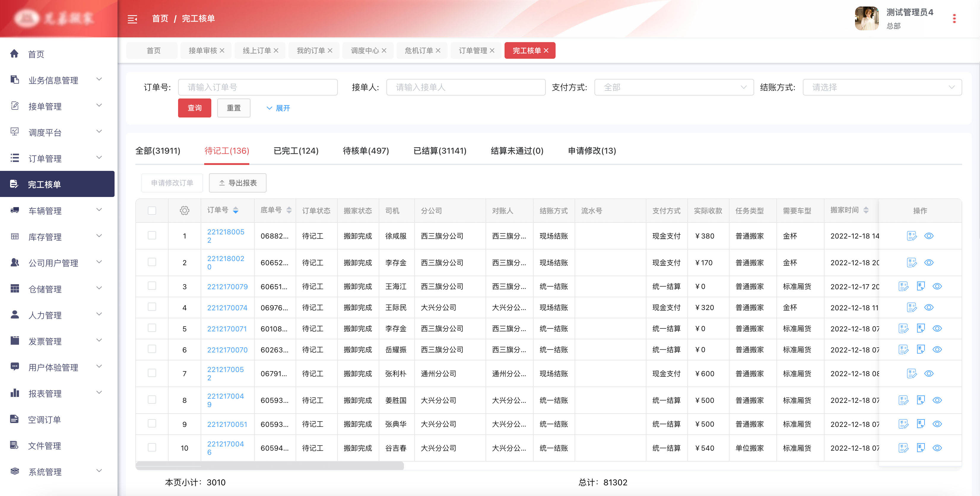Click the settlement bookmark icon for order 2212170079

pos(920,286)
